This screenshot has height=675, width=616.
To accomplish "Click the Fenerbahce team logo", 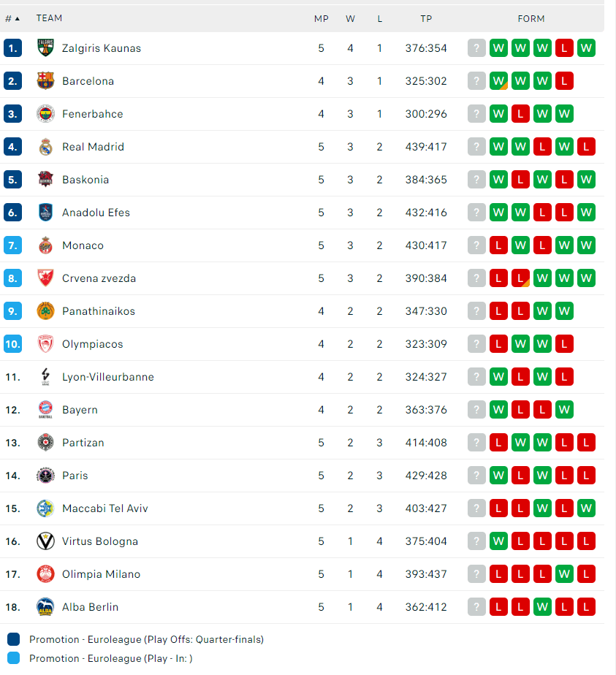I will pyautogui.click(x=45, y=114).
